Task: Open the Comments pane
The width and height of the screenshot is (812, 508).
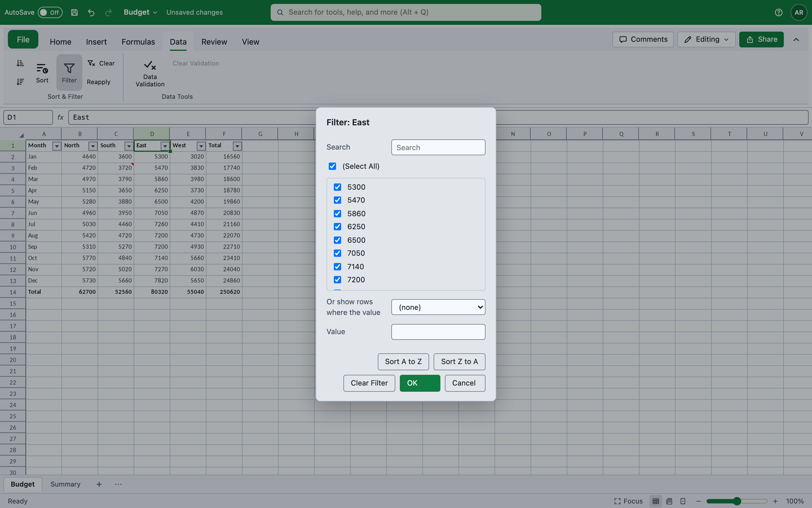Action: coord(643,40)
